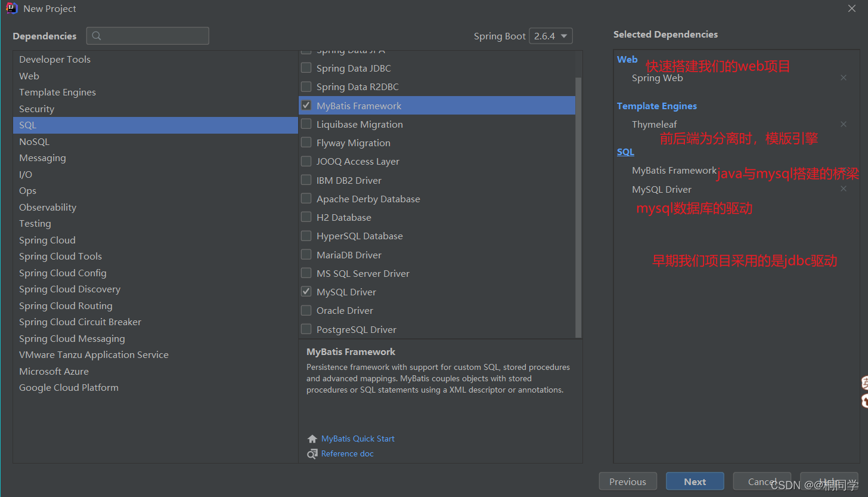Select VMware Tanzu Application Service category
The width and height of the screenshot is (868, 497).
point(155,354)
